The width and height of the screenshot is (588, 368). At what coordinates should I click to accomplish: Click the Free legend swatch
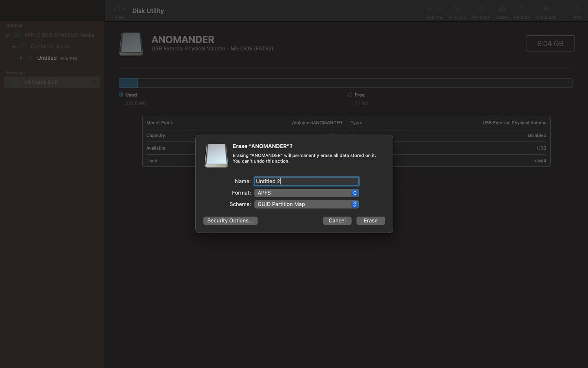(350, 95)
